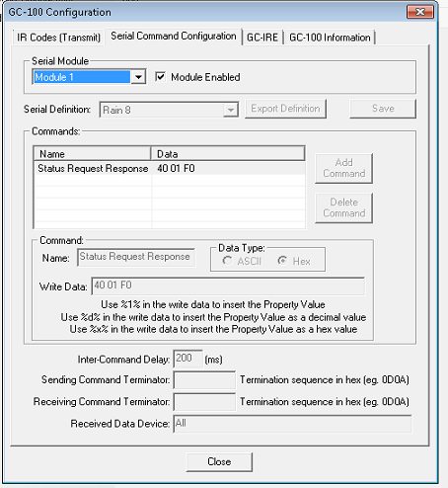
Task: Expand the Serial Module dropdown arrow
Action: pyautogui.click(x=138, y=77)
